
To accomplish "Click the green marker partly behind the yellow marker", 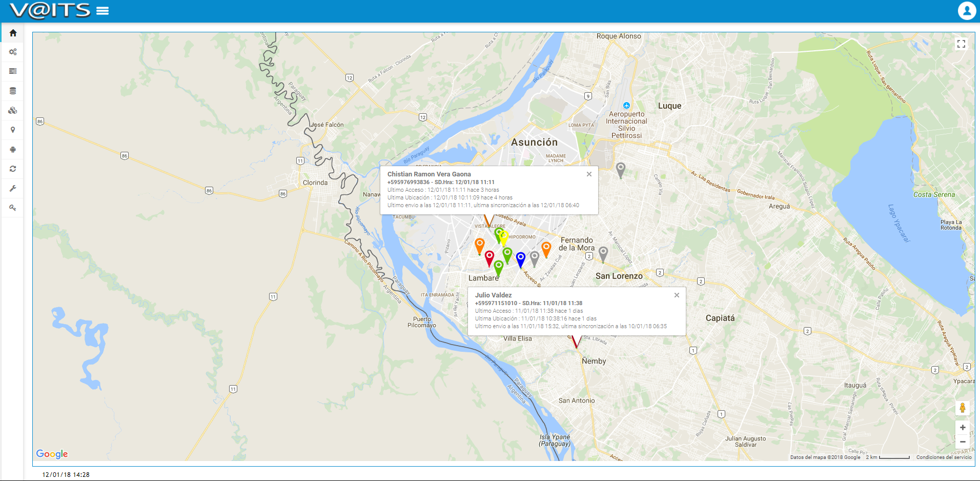I will pos(497,235).
